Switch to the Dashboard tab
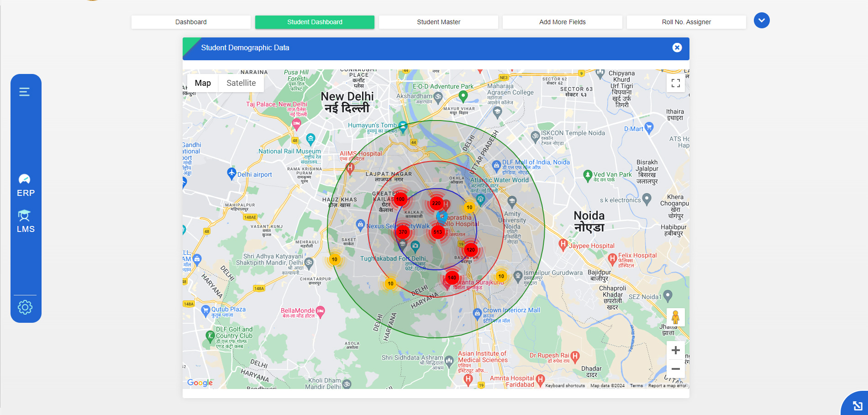 pyautogui.click(x=191, y=22)
